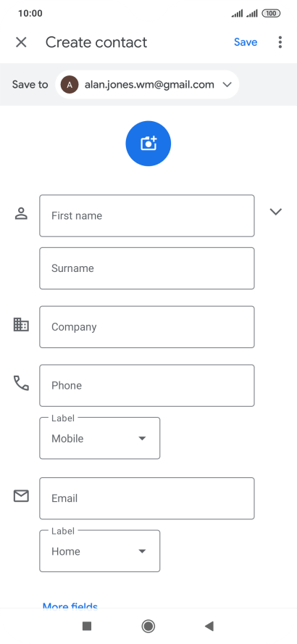Open the Save to account dropdown
The image size is (297, 644).
[x=147, y=85]
